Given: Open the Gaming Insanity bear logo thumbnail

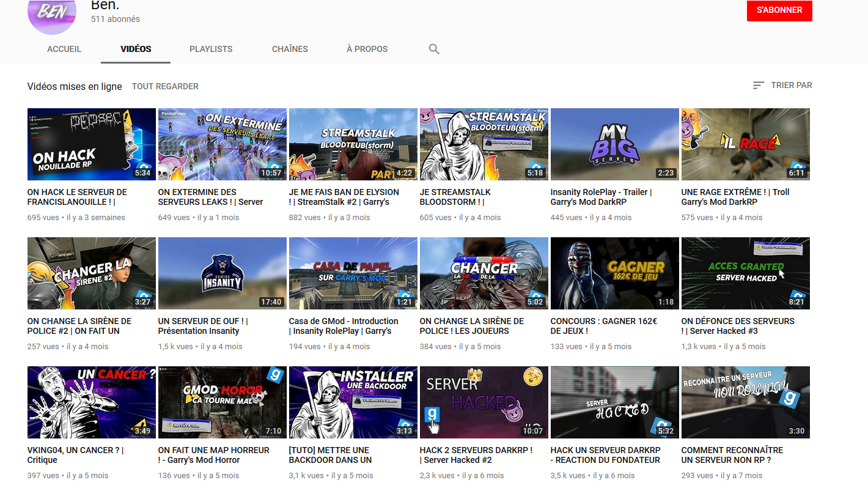Looking at the screenshot, I should tap(223, 273).
